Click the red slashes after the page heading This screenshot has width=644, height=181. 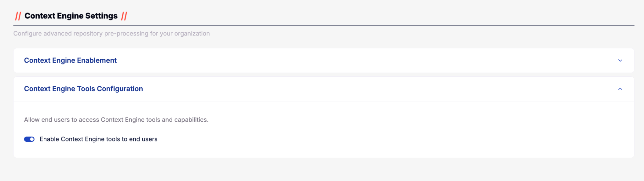point(124,16)
